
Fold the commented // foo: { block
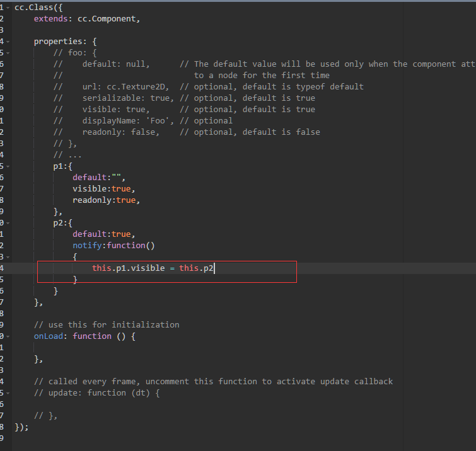(x=8, y=53)
